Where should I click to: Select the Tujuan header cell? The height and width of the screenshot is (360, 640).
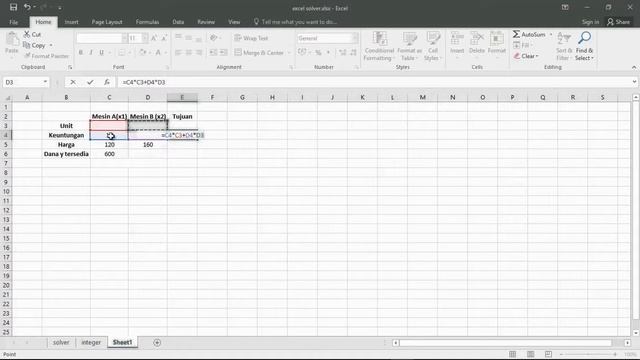pos(182,116)
